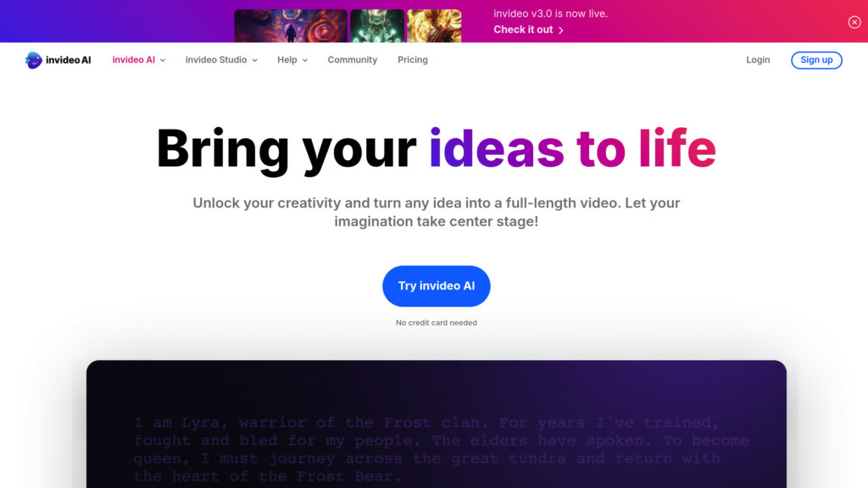This screenshot has width=868, height=488.
Task: Click the Try invideo AI button
Action: tap(437, 286)
